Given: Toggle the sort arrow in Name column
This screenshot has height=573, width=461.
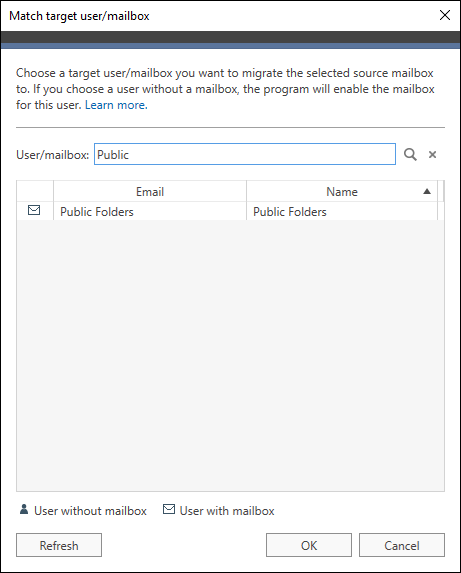Looking at the screenshot, I should pos(427,191).
